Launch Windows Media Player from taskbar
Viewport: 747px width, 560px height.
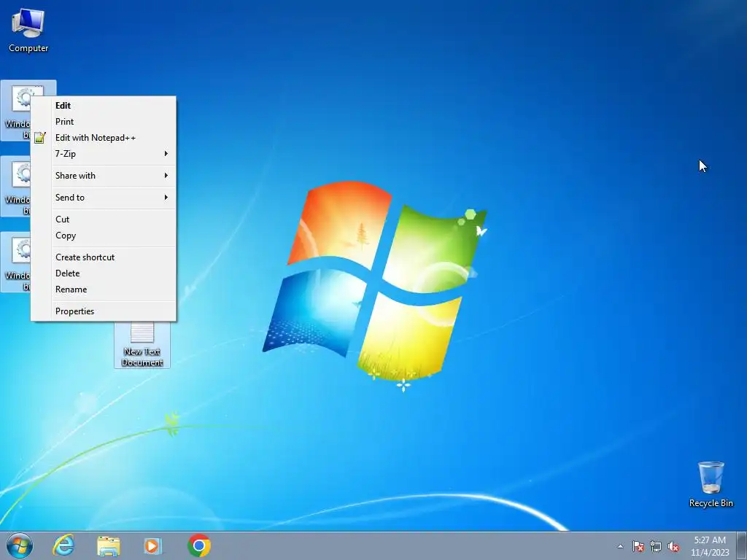point(153,545)
